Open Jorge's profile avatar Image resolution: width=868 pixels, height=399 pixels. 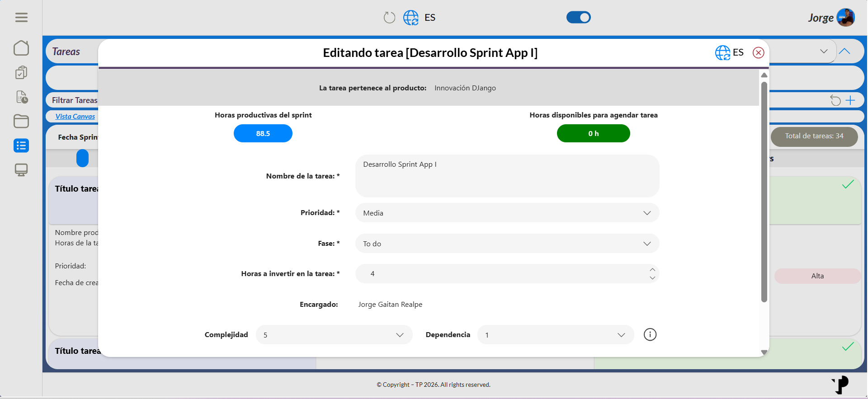coord(846,18)
